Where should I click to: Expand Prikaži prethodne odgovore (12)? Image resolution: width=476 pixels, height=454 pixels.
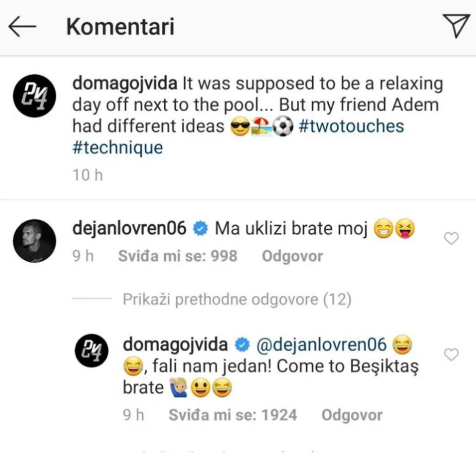tap(237, 300)
